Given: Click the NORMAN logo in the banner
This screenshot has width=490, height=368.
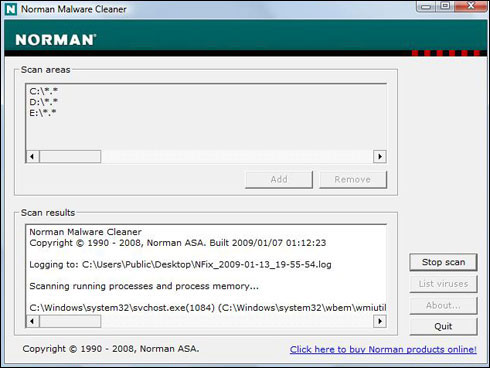Looking at the screenshot, I should tap(56, 40).
